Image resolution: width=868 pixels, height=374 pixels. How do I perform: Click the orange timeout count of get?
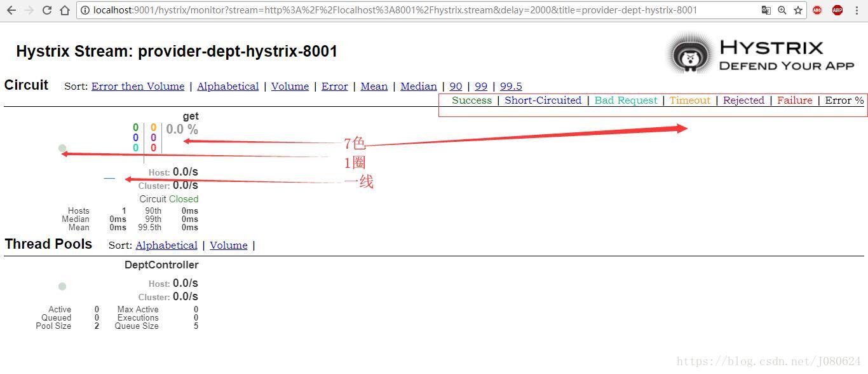tap(153, 128)
